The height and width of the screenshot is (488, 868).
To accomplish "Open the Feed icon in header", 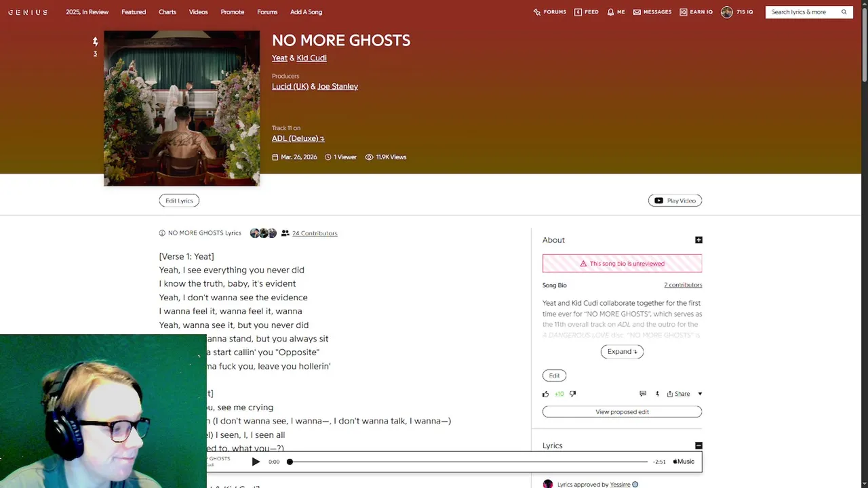I will [x=578, y=12].
